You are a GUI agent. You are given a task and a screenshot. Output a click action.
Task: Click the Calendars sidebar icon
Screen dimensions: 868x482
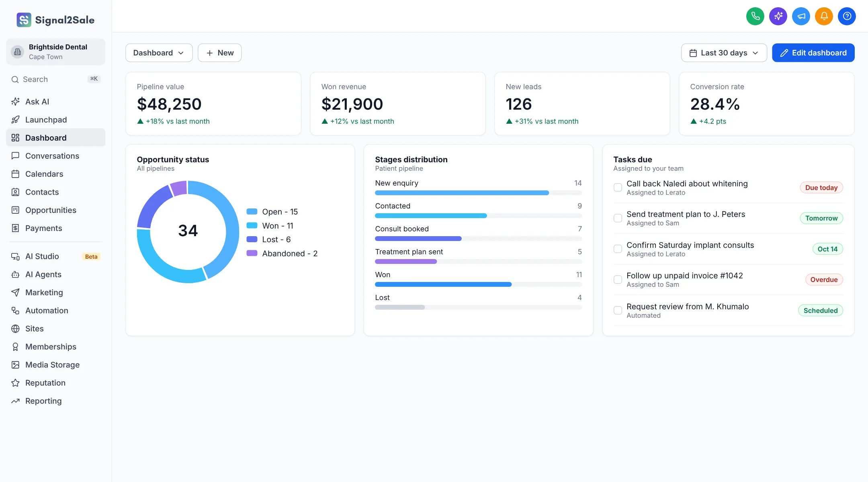point(15,174)
